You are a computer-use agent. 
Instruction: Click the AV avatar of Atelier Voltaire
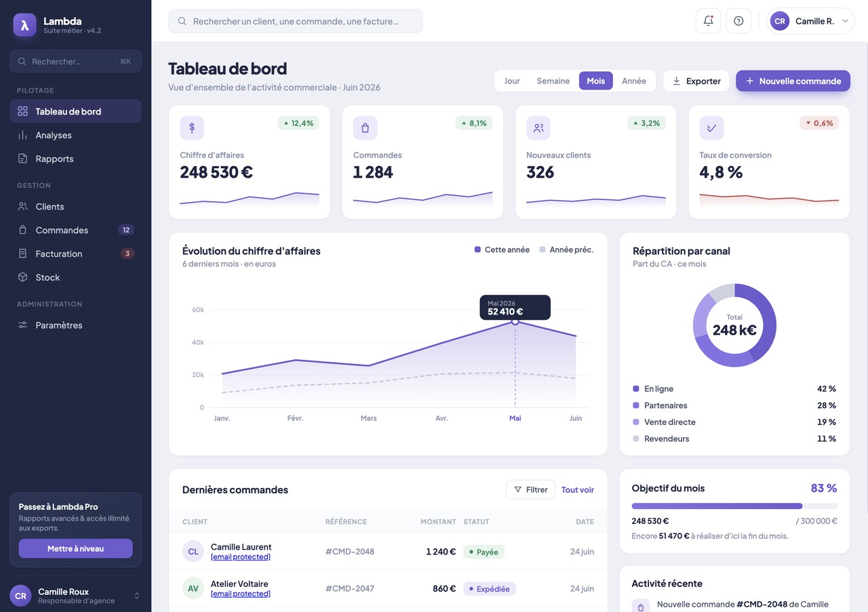pyautogui.click(x=193, y=588)
